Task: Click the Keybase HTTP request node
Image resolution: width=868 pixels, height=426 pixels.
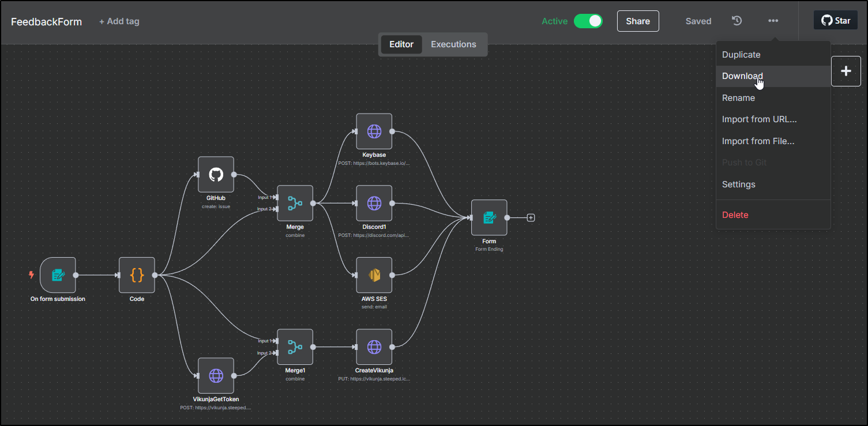Action: click(x=374, y=131)
